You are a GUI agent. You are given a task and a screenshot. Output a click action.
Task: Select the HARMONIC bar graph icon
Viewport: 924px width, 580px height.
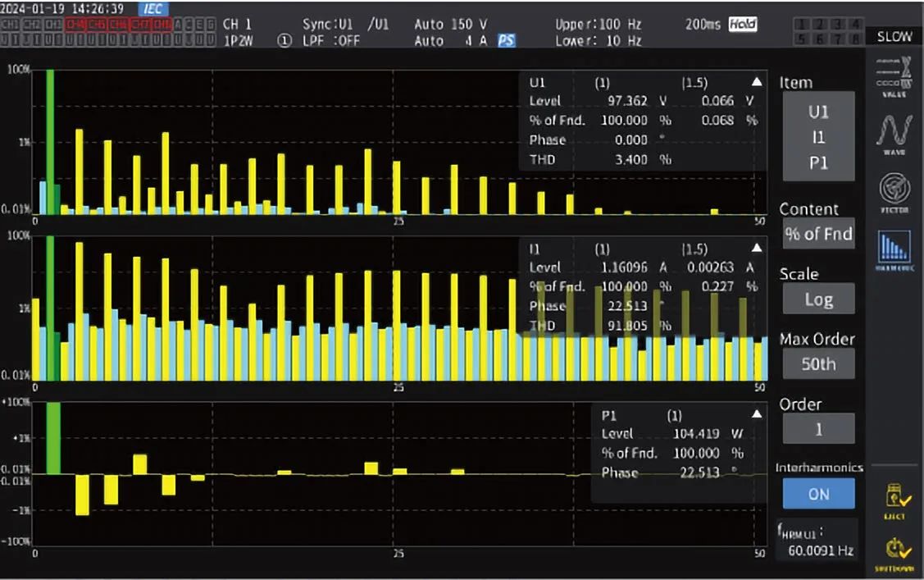(894, 250)
